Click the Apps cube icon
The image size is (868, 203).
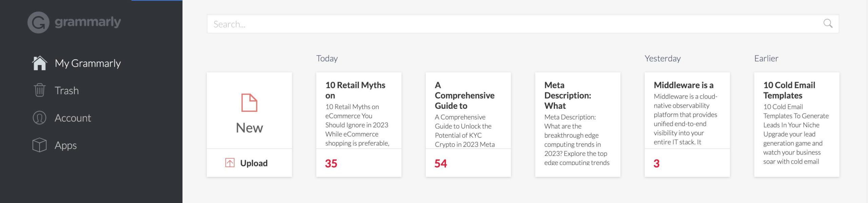tap(39, 145)
